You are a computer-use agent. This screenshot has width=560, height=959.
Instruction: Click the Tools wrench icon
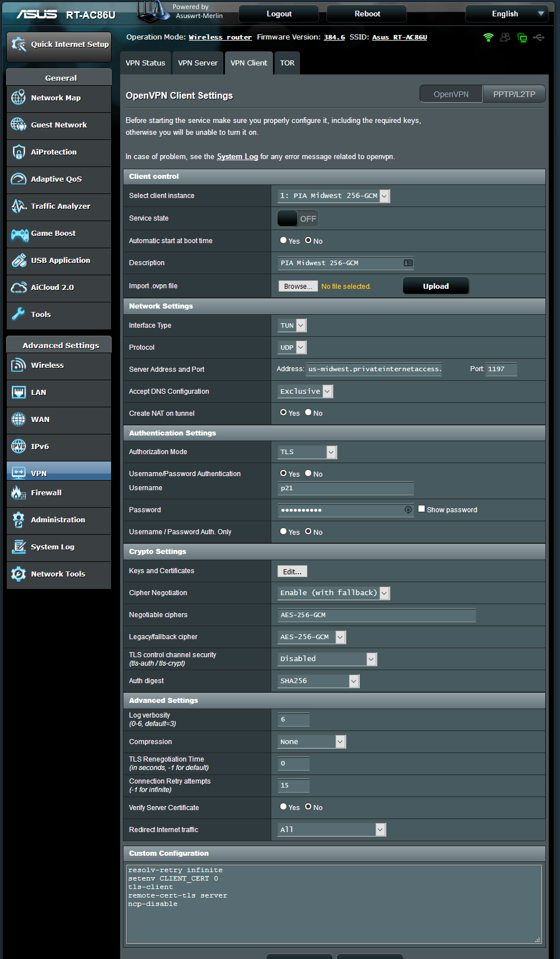coord(19,314)
